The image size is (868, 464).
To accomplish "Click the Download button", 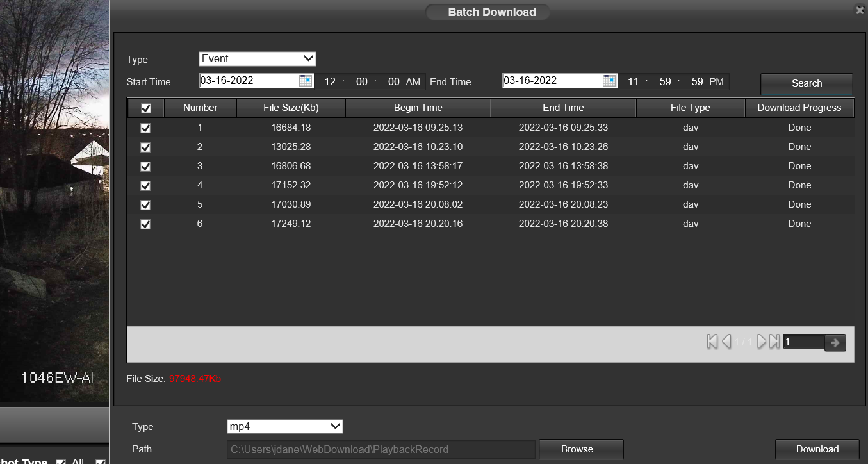I will (x=817, y=449).
